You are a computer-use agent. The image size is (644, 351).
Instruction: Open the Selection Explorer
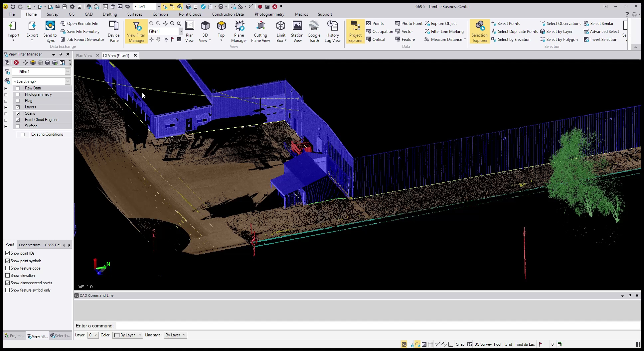pos(480,32)
